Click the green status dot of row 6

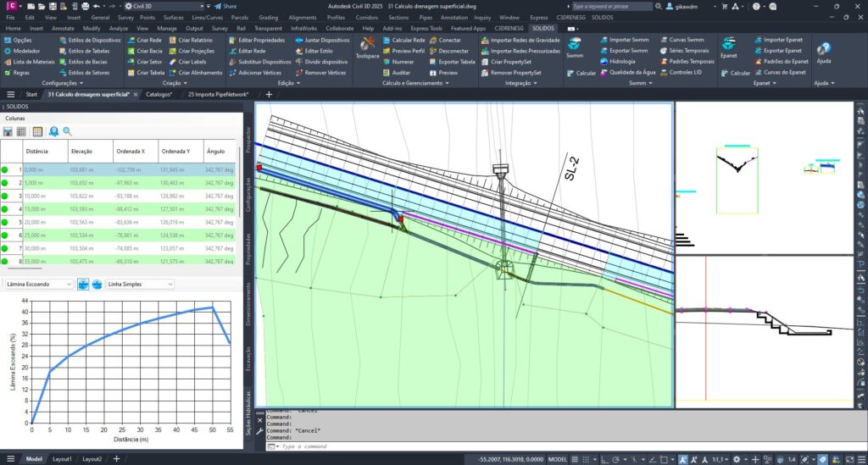pyautogui.click(x=5, y=235)
